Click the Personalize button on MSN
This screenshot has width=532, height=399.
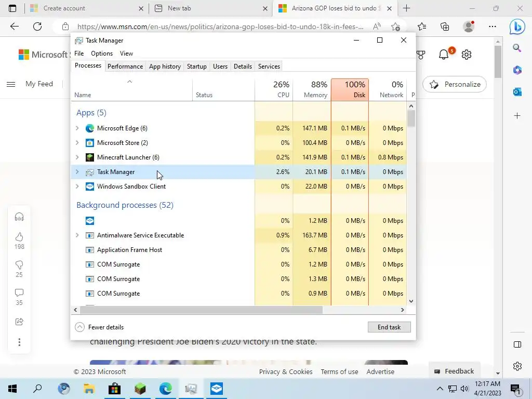point(454,84)
